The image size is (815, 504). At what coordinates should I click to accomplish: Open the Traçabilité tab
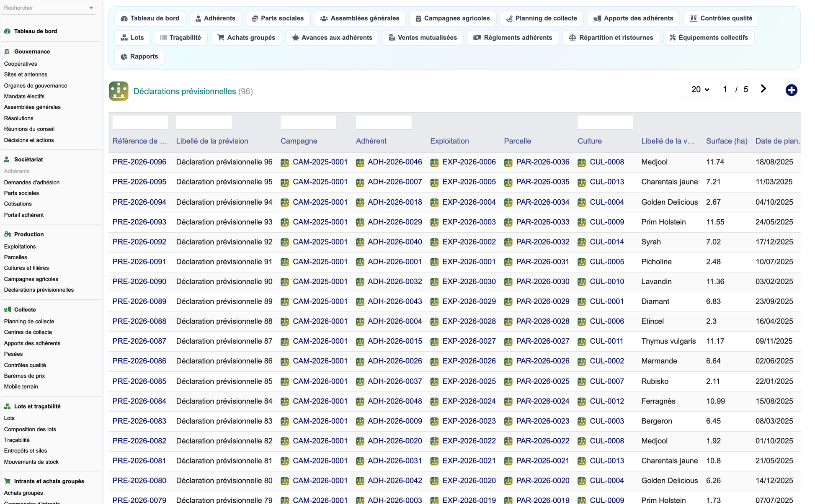[x=181, y=38]
